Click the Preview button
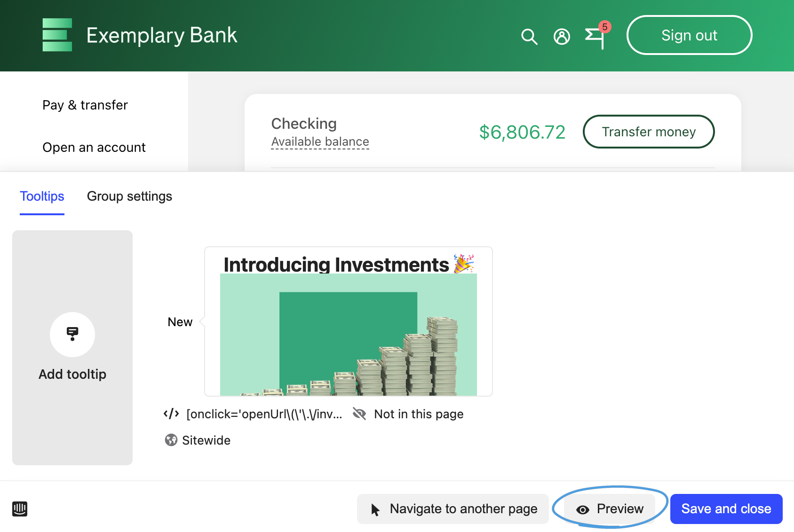Image resolution: width=794 pixels, height=532 pixels. coord(610,509)
